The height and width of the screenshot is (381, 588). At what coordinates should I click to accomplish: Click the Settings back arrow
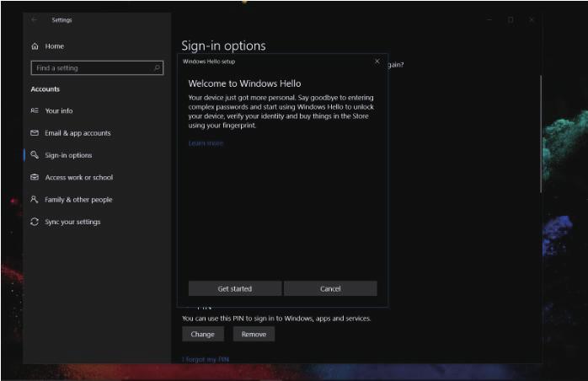point(35,19)
